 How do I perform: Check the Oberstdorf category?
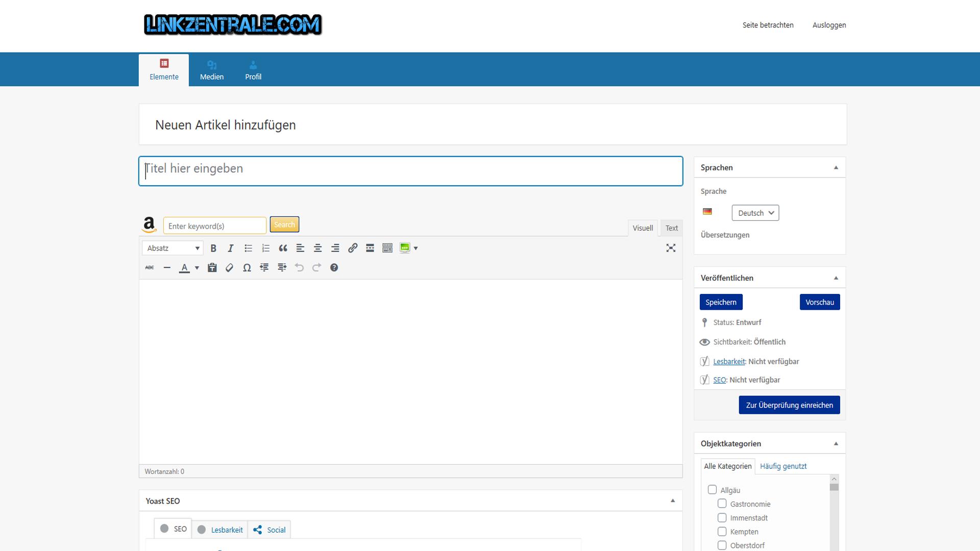coord(722,545)
